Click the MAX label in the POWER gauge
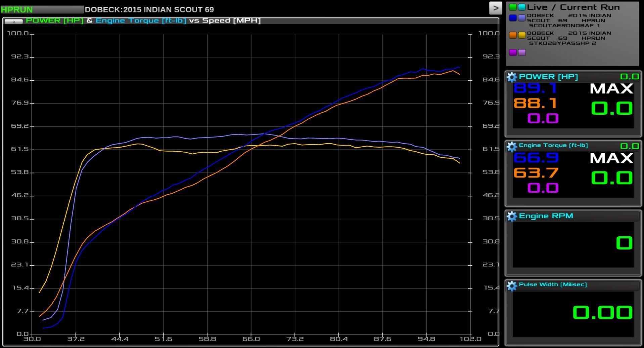Image resolution: width=644 pixels, height=348 pixels. click(611, 89)
